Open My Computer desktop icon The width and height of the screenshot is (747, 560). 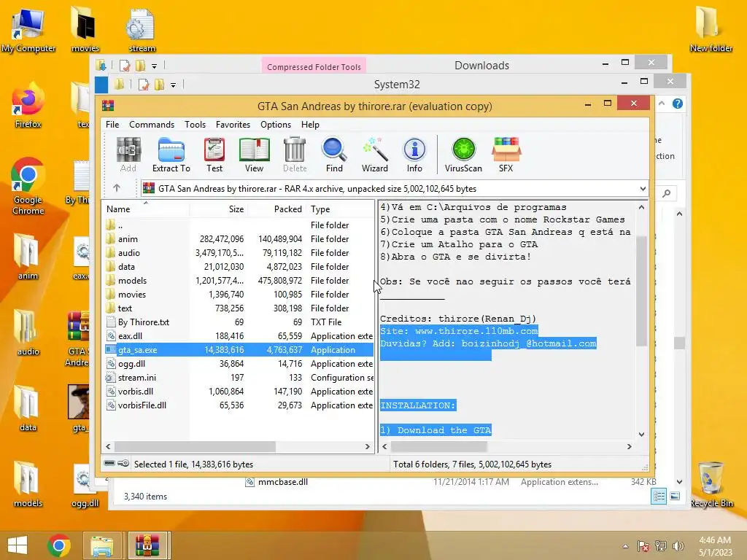click(x=28, y=29)
